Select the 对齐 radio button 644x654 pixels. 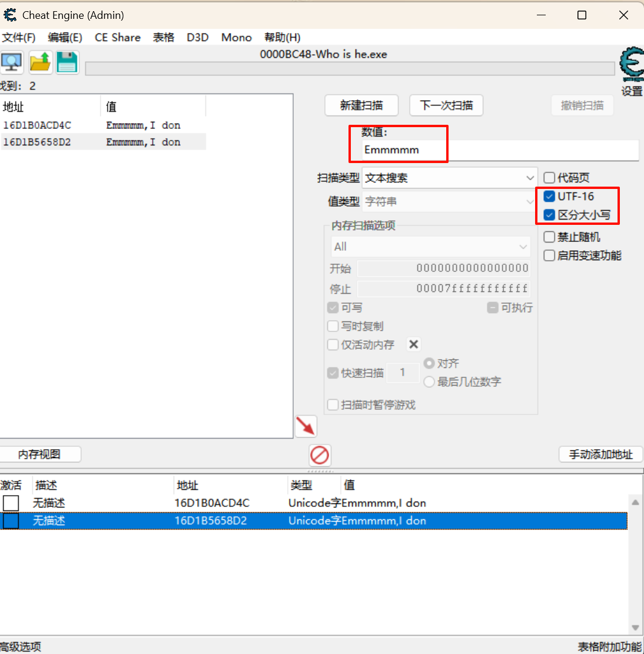pyautogui.click(x=429, y=363)
